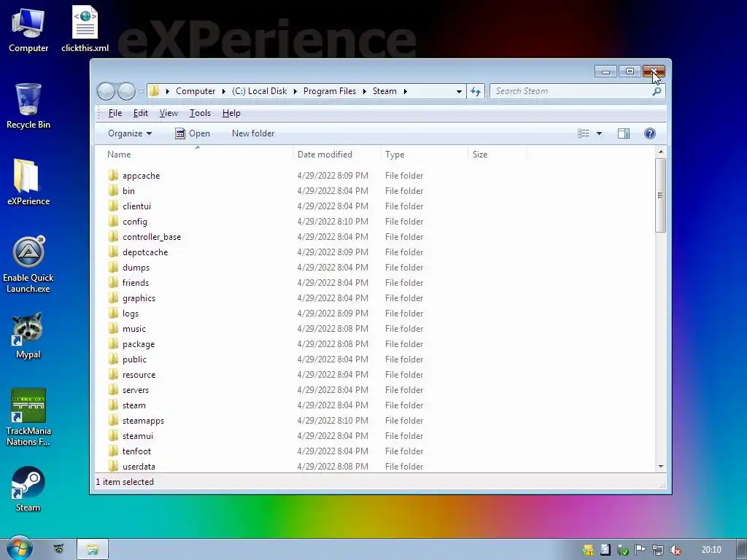Go to (C:) Local Disk breadcrumb
747x560 pixels.
pos(259,91)
